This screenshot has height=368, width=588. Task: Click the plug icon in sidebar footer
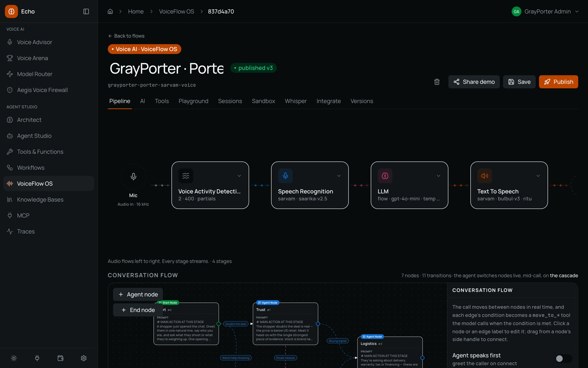[x=37, y=358]
